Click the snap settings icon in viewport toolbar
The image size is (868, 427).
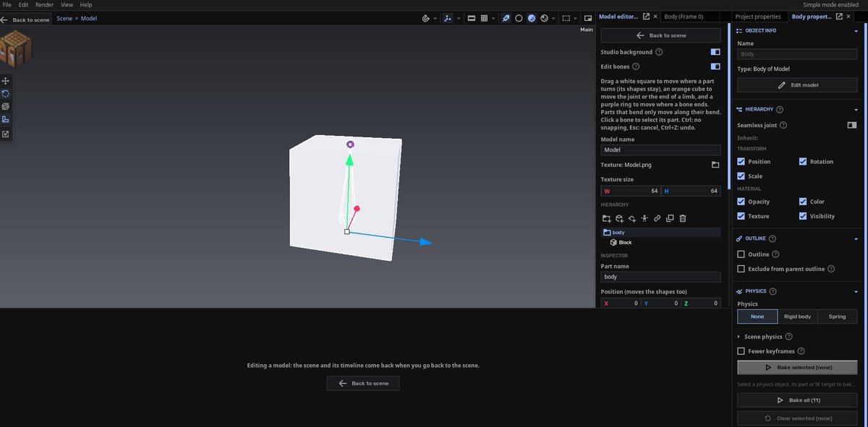426,18
